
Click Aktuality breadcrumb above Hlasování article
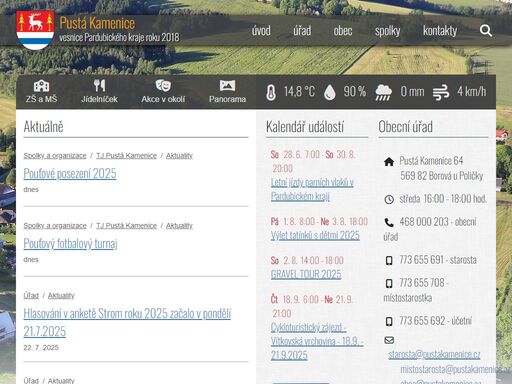pos(61,296)
